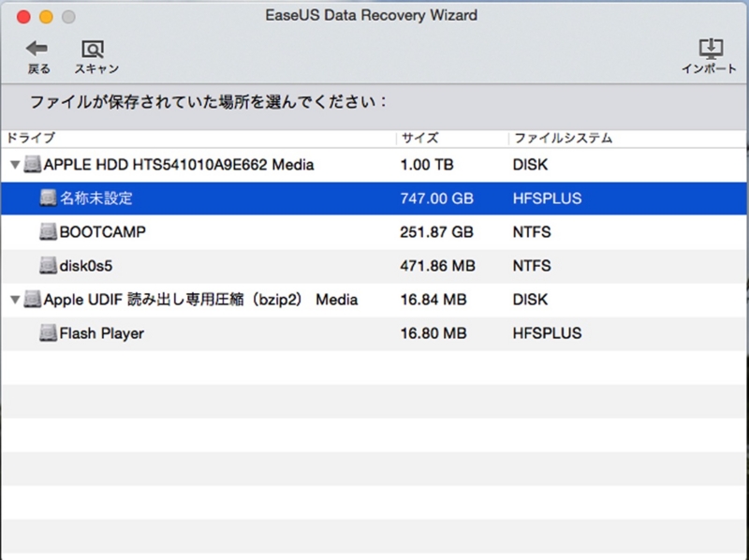Click the Apple UDIF disk icon
This screenshot has height=560, width=749.
pos(33,299)
